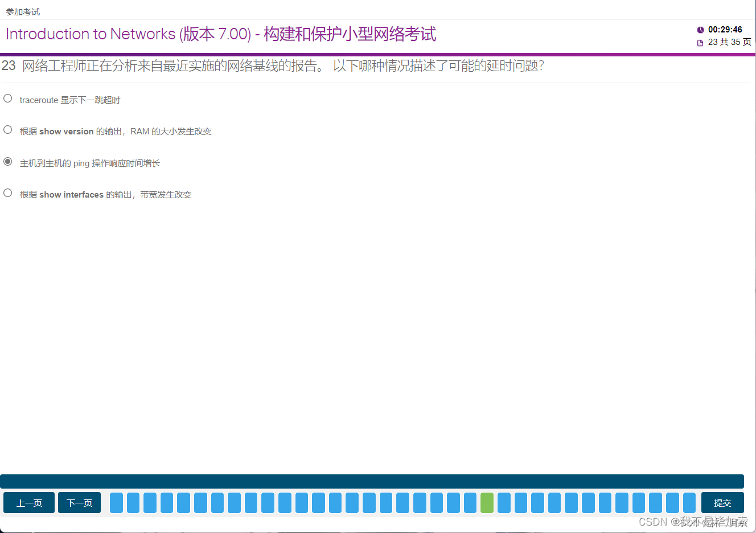Pick the show interfaces 带宽发生改变 option
Viewport: 756px width, 533px height.
[8, 193]
